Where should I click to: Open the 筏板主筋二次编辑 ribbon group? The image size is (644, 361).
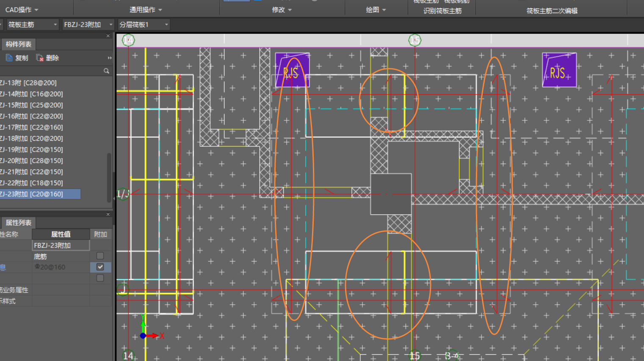[552, 11]
